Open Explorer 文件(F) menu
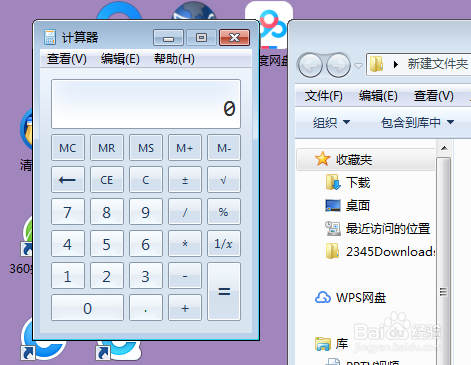This screenshot has height=365, width=471. pos(323,96)
